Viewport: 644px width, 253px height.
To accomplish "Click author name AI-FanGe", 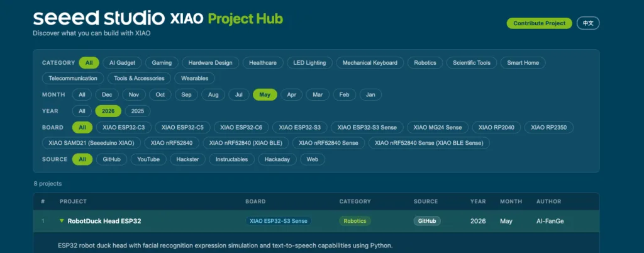I will pyautogui.click(x=550, y=221).
